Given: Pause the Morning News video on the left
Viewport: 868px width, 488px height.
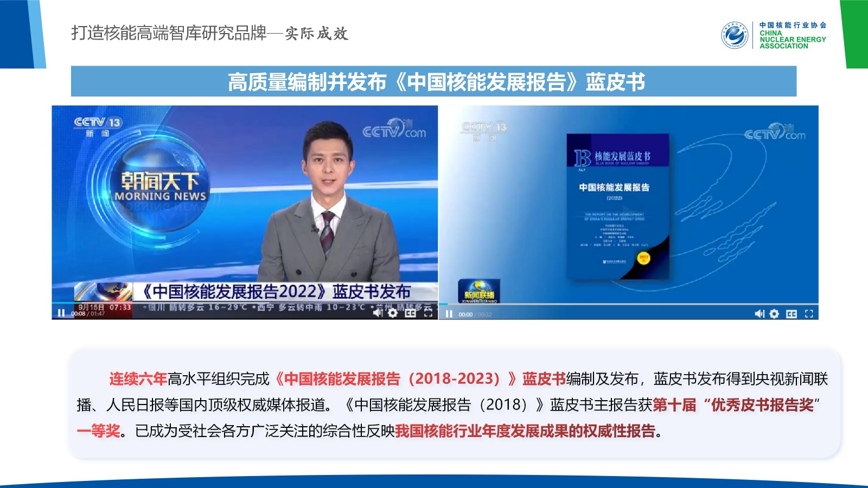Looking at the screenshot, I should pyautogui.click(x=61, y=313).
